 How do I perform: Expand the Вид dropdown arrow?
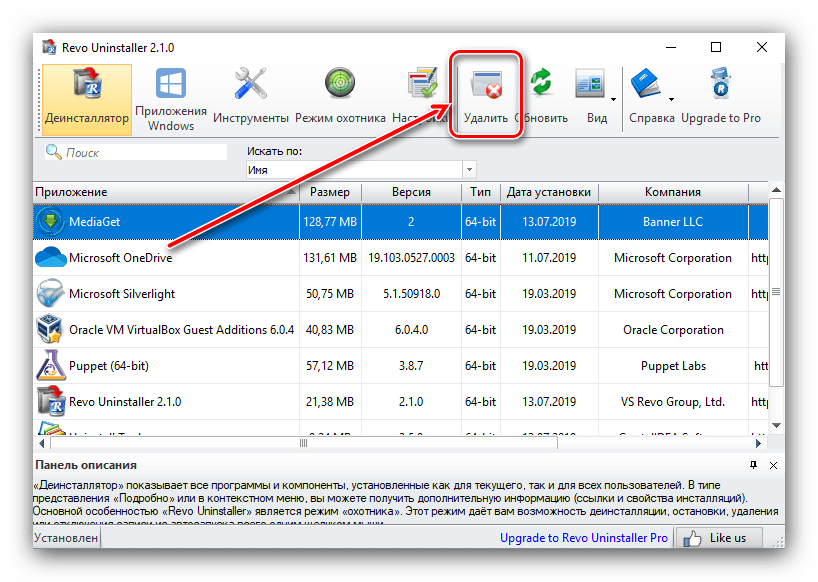[614, 99]
